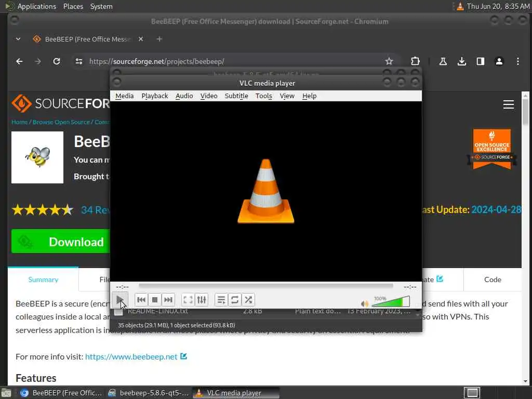Viewport: 532px width, 399px height.
Task: Click the workspace switcher
Action: tap(472, 393)
